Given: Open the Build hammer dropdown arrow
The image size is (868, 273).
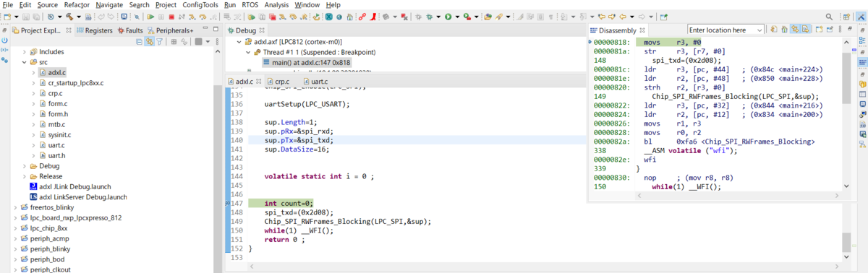Looking at the screenshot, I should (x=79, y=16).
